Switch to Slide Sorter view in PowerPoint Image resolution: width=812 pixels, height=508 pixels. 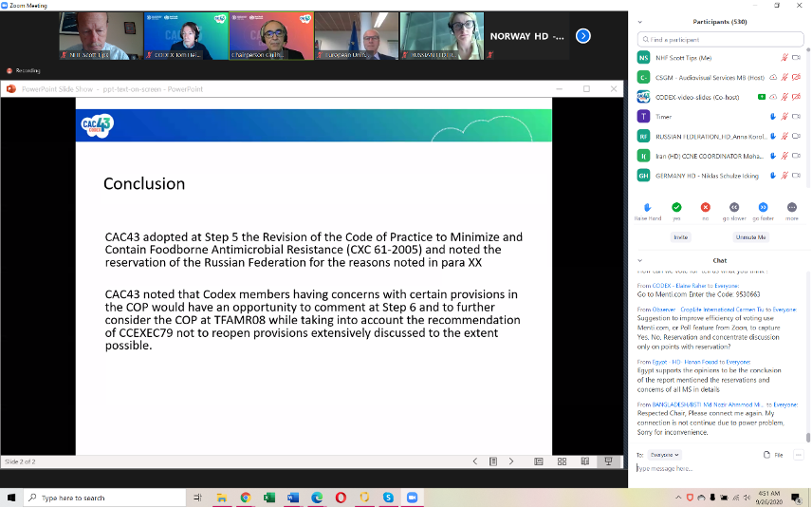[562, 461]
